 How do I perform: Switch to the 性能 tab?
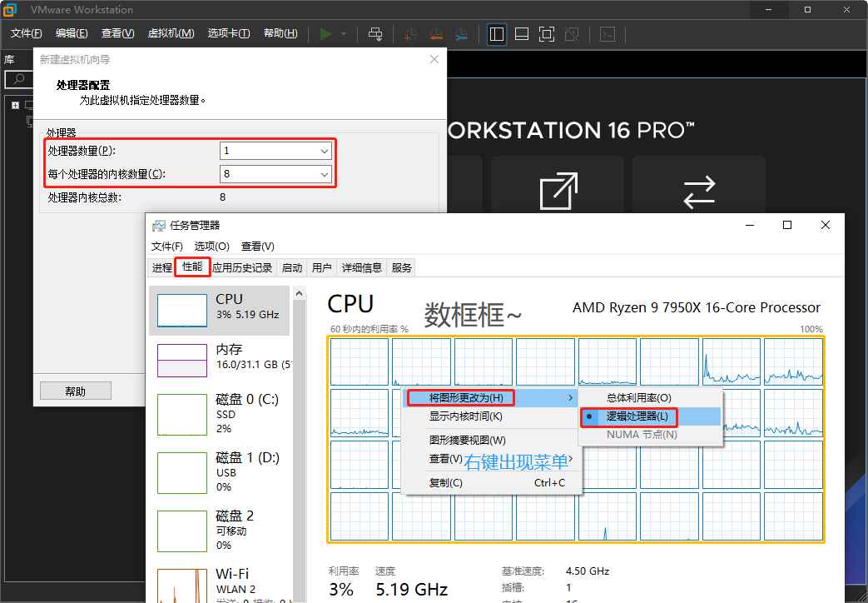point(192,267)
